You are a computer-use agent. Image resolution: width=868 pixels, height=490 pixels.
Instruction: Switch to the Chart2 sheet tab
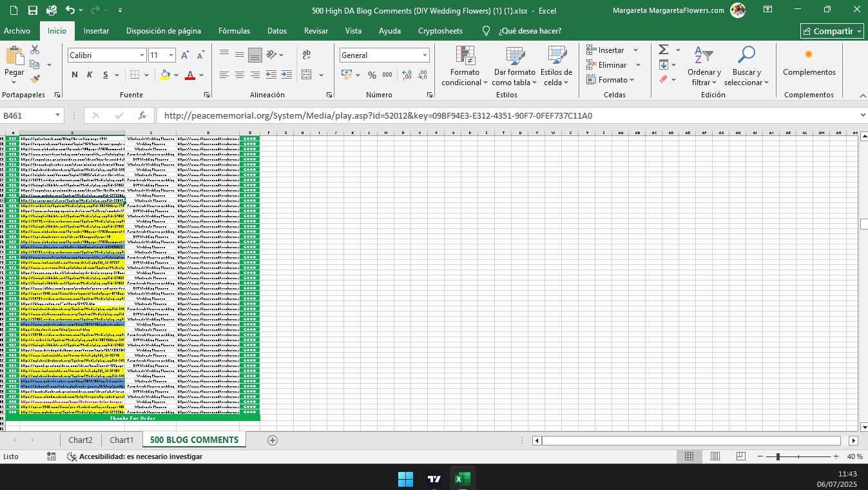[x=81, y=440]
